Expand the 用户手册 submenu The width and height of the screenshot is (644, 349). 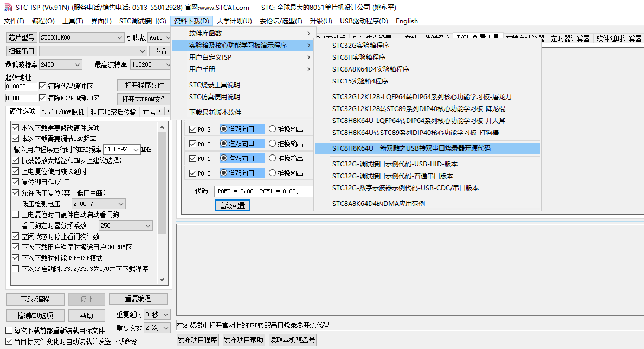(243, 69)
